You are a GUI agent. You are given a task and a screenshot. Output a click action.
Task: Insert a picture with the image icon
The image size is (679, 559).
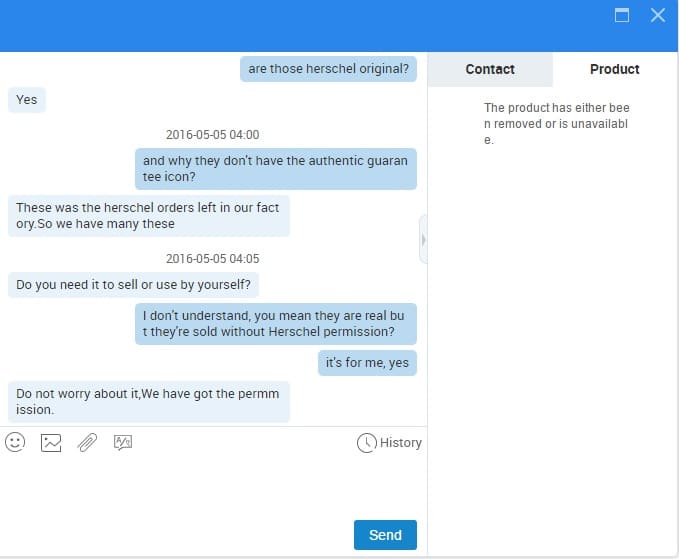(x=51, y=443)
